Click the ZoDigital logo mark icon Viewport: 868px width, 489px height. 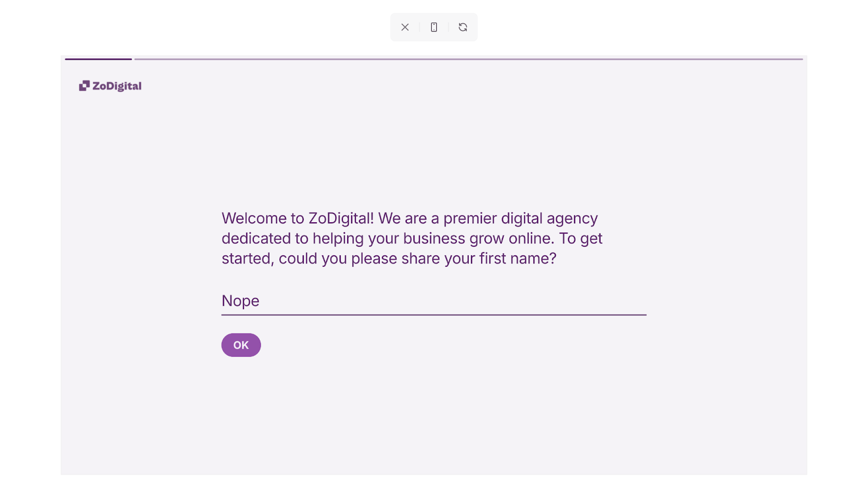click(84, 86)
